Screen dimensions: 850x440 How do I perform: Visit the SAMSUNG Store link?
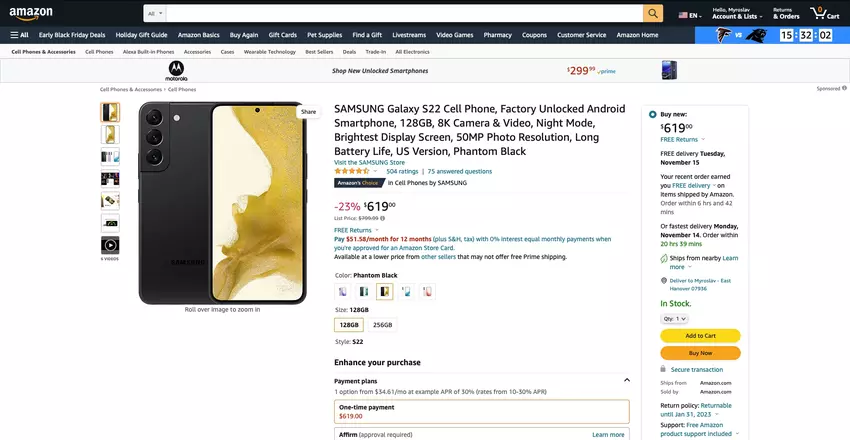[369, 162]
